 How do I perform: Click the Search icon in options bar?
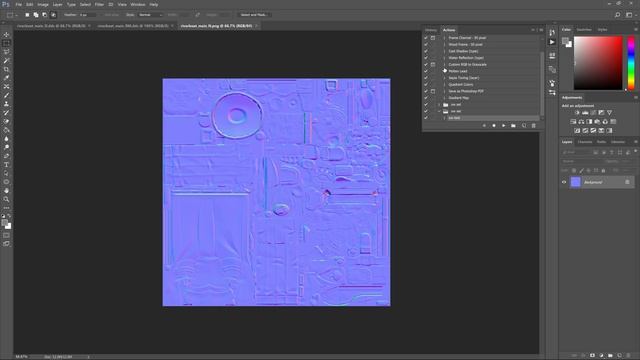(x=617, y=15)
